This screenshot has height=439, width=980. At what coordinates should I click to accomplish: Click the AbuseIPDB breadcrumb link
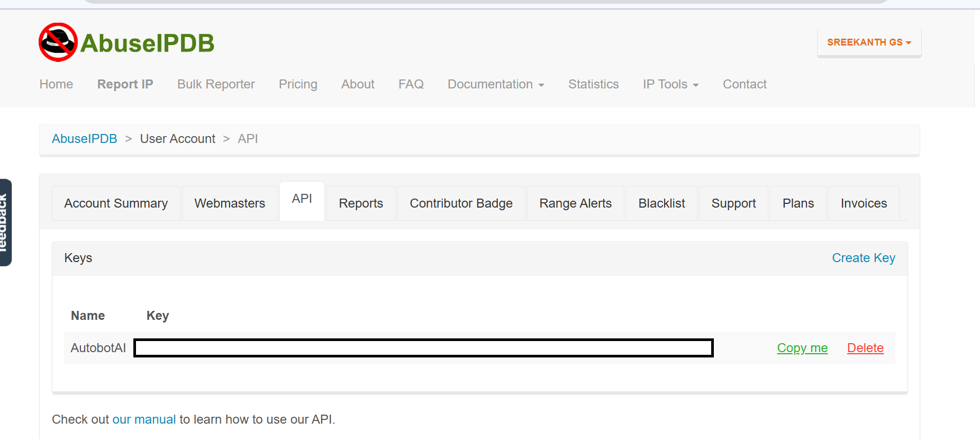tap(84, 139)
